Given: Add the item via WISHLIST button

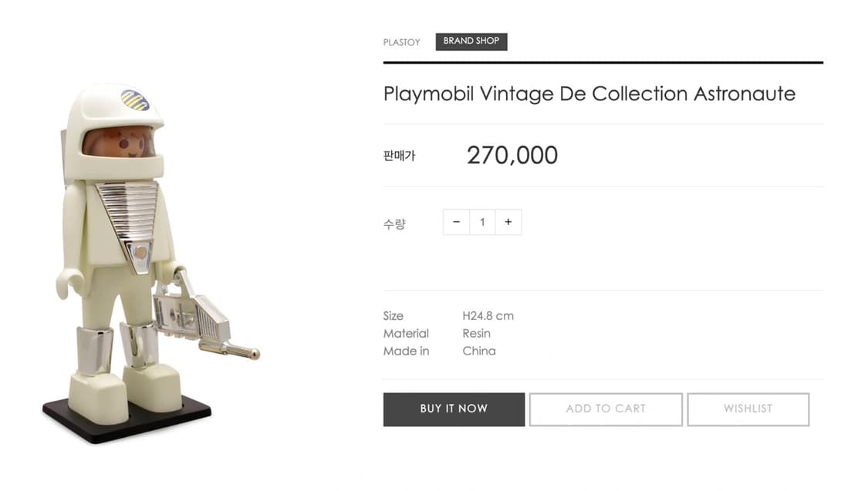Looking at the screenshot, I should click(x=748, y=409).
